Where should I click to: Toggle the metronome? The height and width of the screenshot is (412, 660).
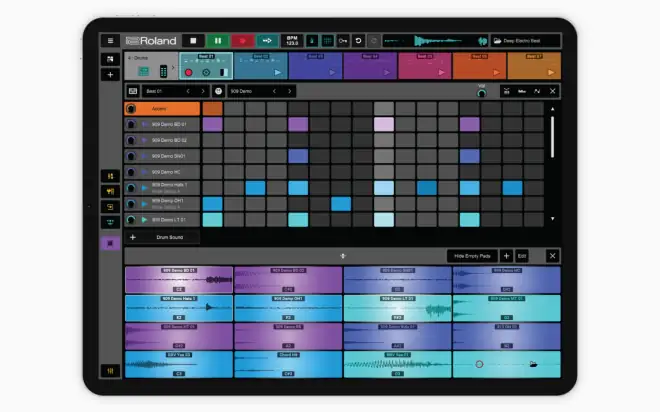[x=312, y=41]
